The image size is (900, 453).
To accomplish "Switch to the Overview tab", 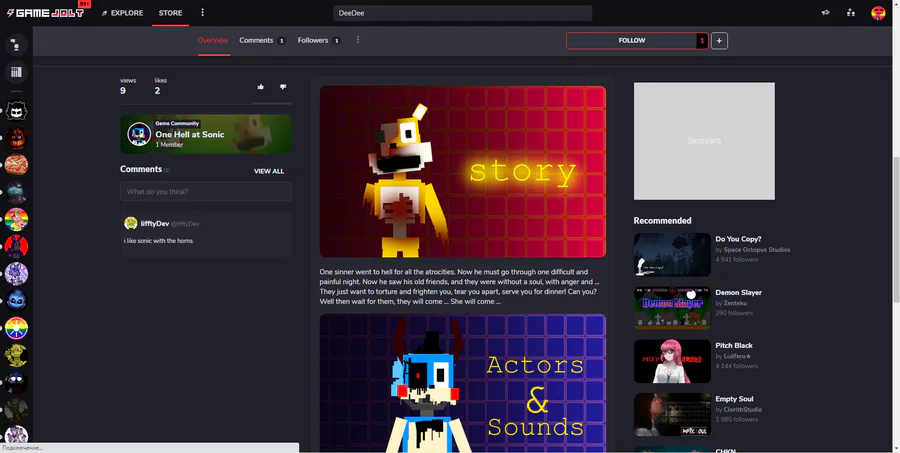I will 213,40.
